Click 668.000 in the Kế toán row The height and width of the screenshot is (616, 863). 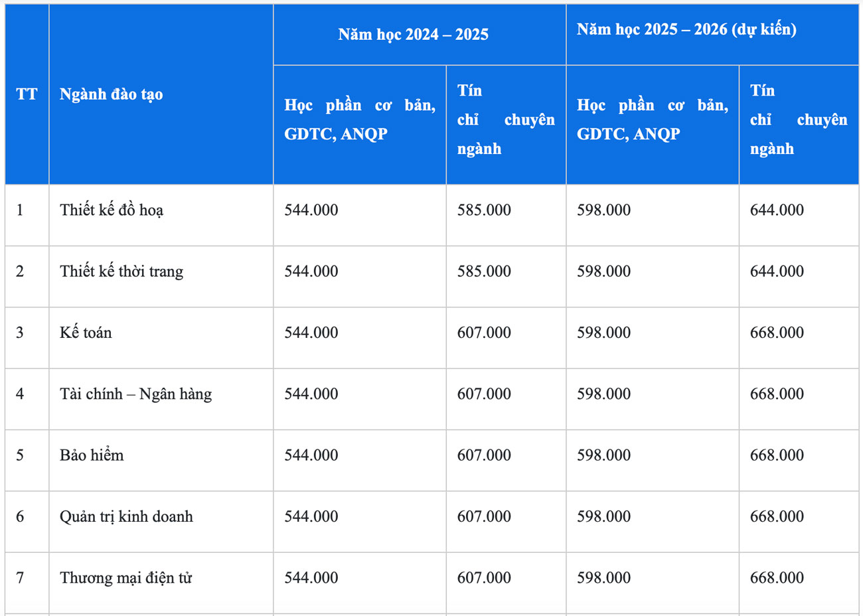[x=777, y=333]
